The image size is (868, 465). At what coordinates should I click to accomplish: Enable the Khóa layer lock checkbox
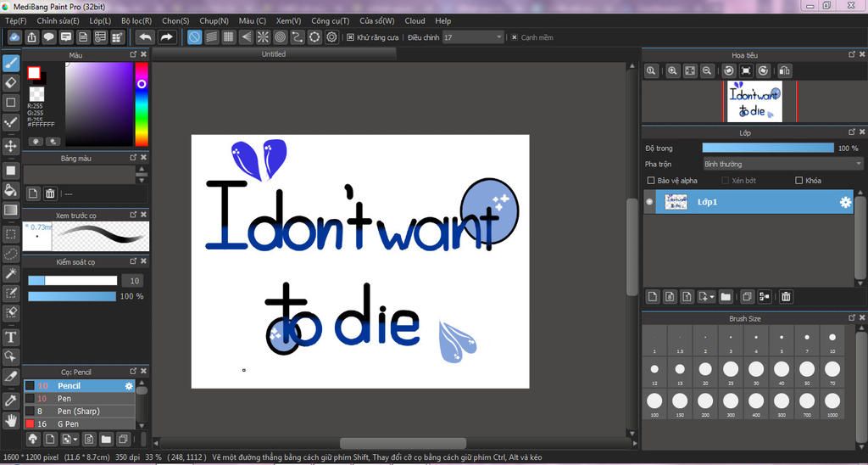[x=798, y=181]
